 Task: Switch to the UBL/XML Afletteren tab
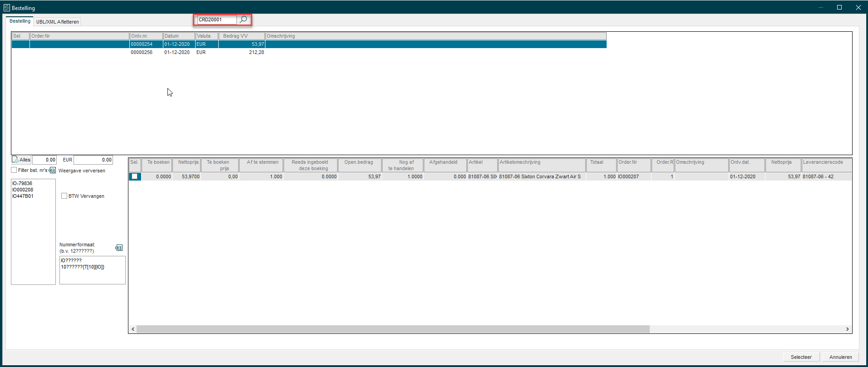[58, 22]
